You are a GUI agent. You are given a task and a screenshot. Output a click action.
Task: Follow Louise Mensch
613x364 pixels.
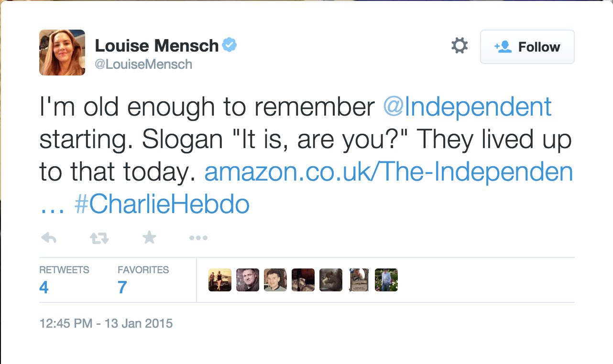[x=527, y=47]
